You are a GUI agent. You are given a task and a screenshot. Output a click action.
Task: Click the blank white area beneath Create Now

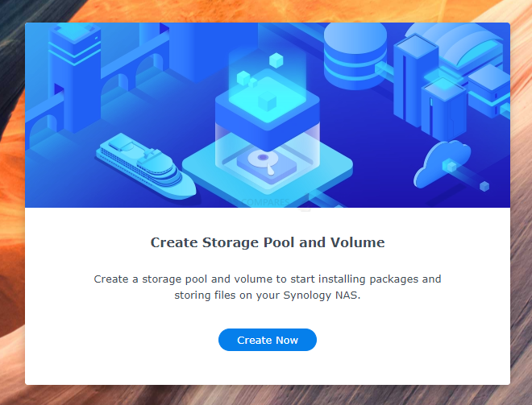click(x=268, y=368)
